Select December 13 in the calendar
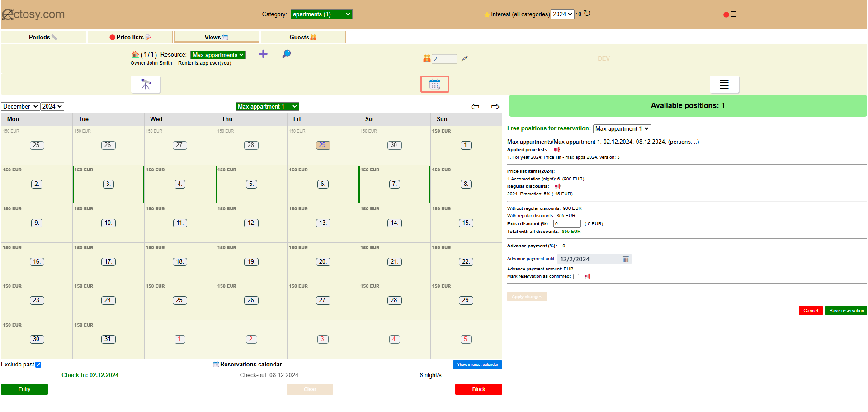Viewport: 868px width, 412px height. 323,223
